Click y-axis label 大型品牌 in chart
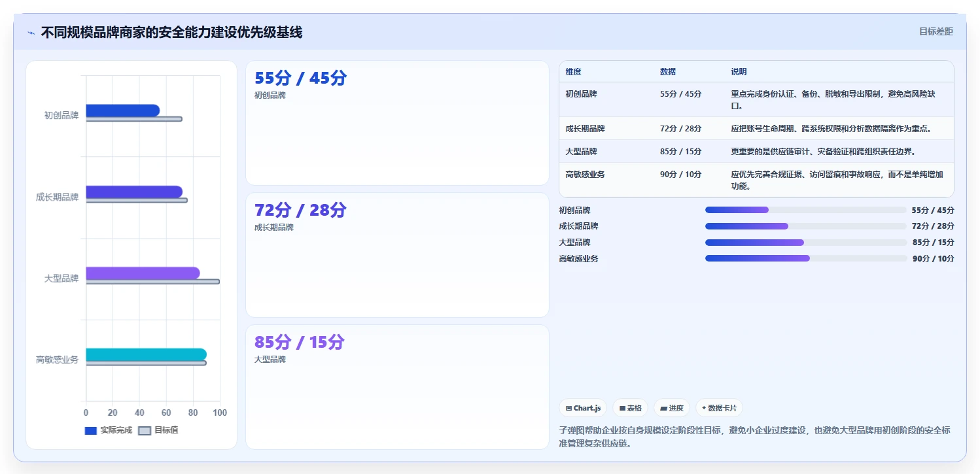This screenshot has width=980, height=474. [61, 279]
